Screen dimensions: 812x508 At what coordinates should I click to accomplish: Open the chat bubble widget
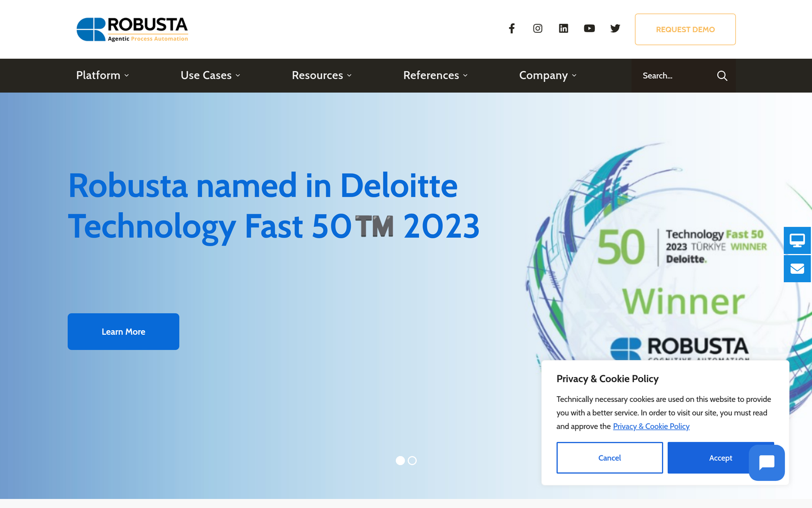[x=767, y=463]
